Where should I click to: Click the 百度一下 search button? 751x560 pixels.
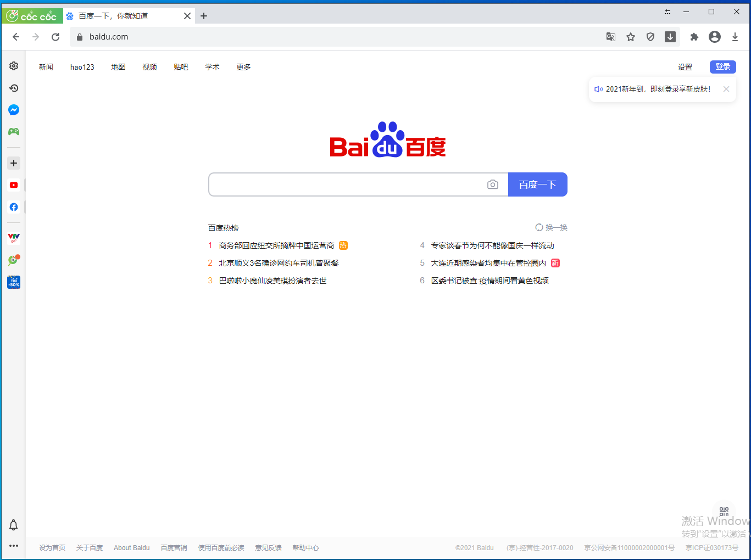[538, 184]
